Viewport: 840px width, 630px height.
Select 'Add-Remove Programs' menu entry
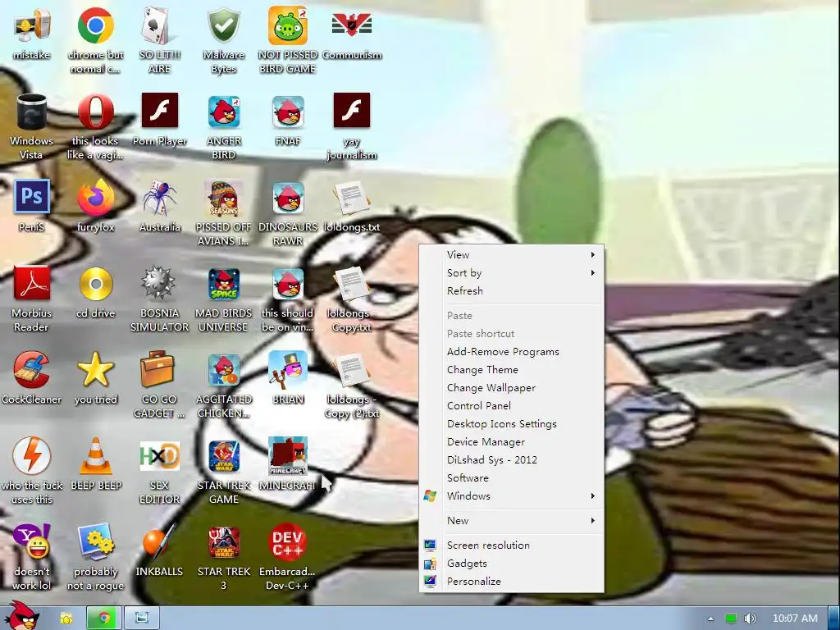pos(512,351)
